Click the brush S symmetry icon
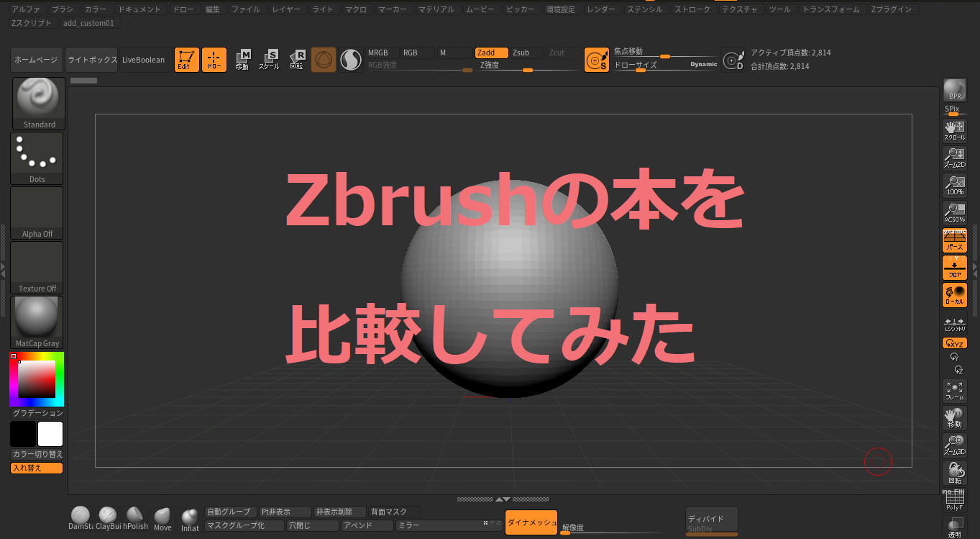This screenshot has height=539, width=980. point(597,60)
